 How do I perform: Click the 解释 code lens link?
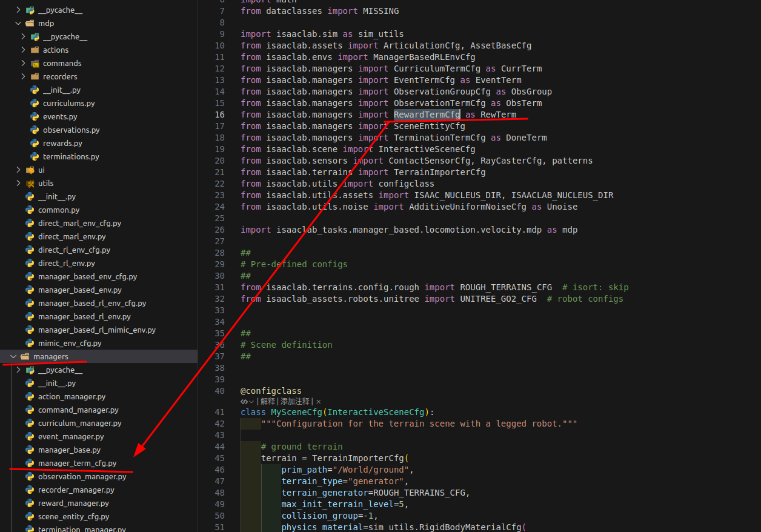click(x=267, y=402)
